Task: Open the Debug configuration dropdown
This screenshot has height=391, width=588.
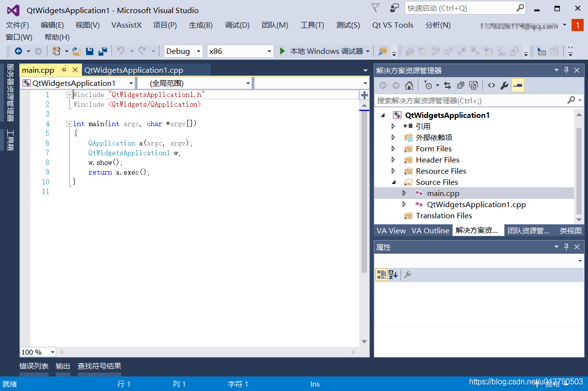Action: point(183,51)
